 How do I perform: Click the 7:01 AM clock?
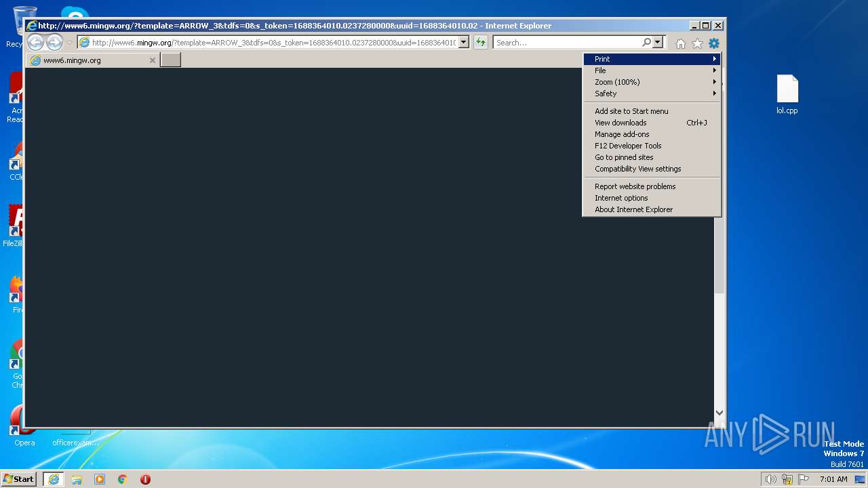pyautogui.click(x=833, y=479)
